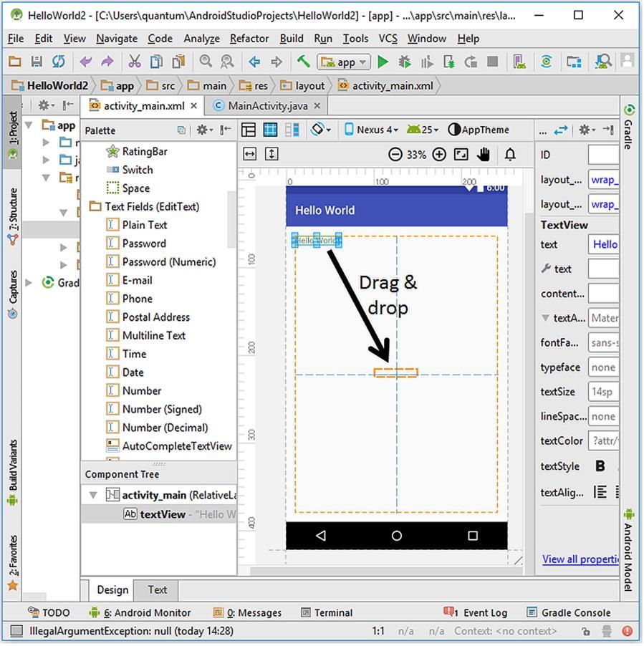Click the AppTheme theme button
This screenshot has height=646, width=644.
pyautogui.click(x=480, y=130)
